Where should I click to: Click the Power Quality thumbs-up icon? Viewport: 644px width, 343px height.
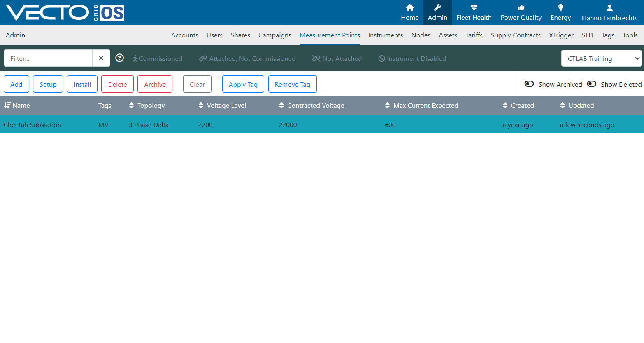click(x=521, y=7)
